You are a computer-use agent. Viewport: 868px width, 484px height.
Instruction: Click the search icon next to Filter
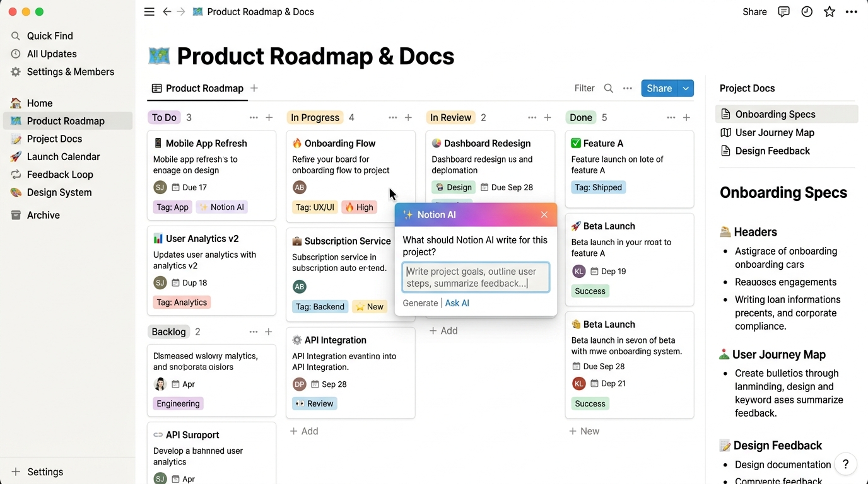(608, 88)
